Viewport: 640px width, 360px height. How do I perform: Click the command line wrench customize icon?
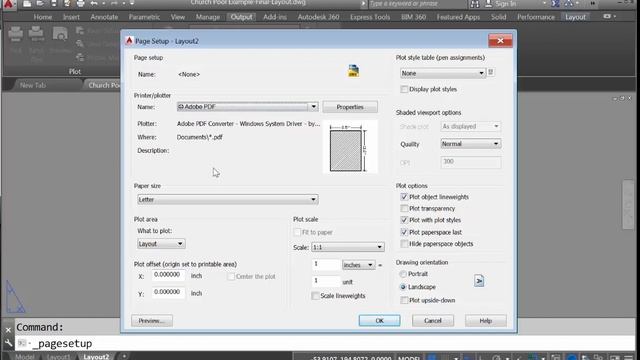pyautogui.click(x=8, y=343)
